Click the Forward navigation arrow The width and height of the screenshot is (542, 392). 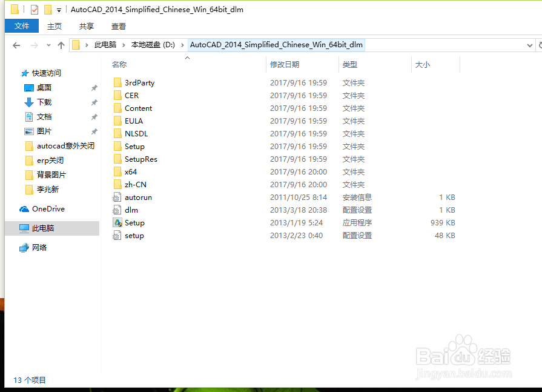pos(35,45)
